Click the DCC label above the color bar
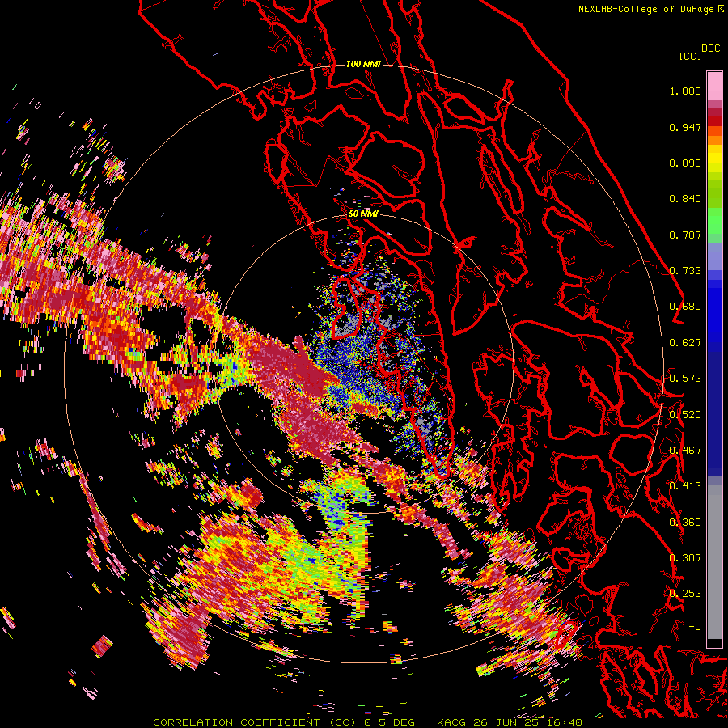728x728 pixels. 711,48
